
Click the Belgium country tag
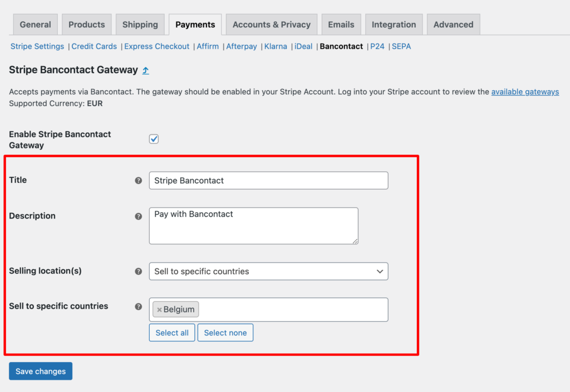click(175, 310)
